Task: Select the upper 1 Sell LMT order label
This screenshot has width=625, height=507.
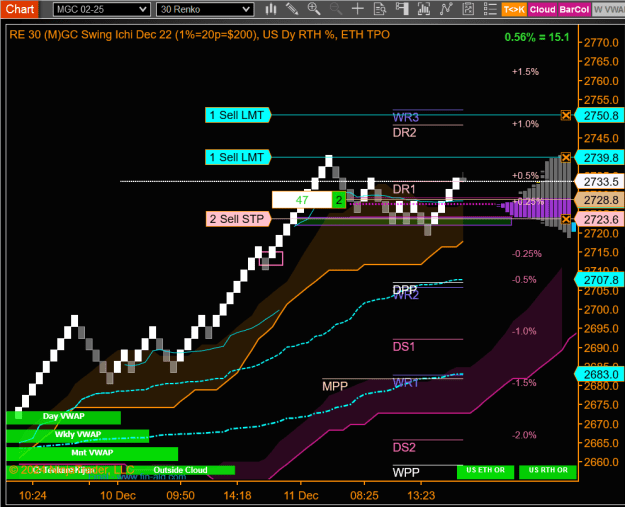Action: [x=238, y=115]
